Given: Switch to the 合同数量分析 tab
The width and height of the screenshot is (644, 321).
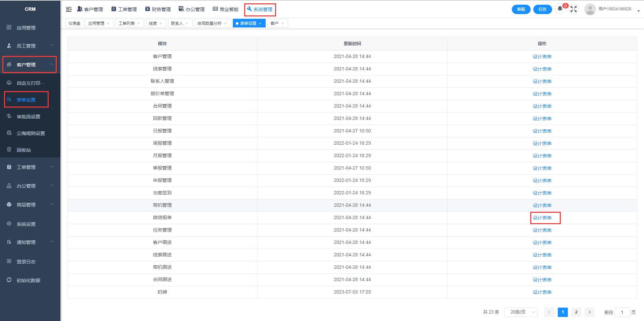Looking at the screenshot, I should click(x=209, y=23).
